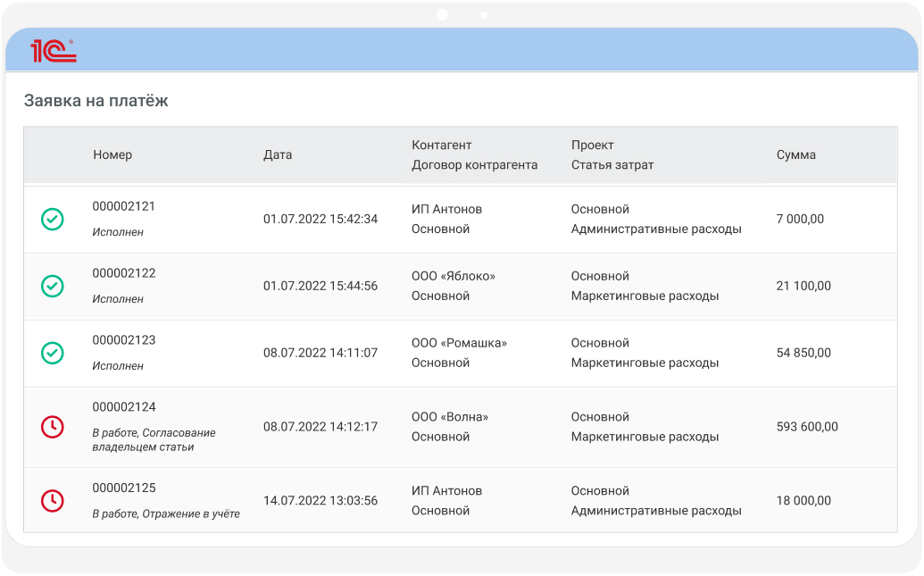The image size is (924, 576).
Task: Select contractor ООО «Волна» cell
Action: pyautogui.click(x=450, y=417)
